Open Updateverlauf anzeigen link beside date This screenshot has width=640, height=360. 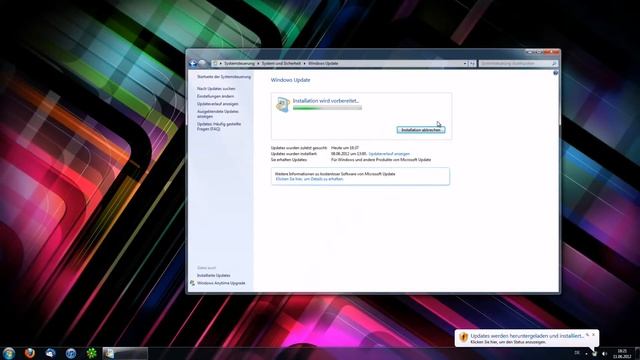click(389, 154)
